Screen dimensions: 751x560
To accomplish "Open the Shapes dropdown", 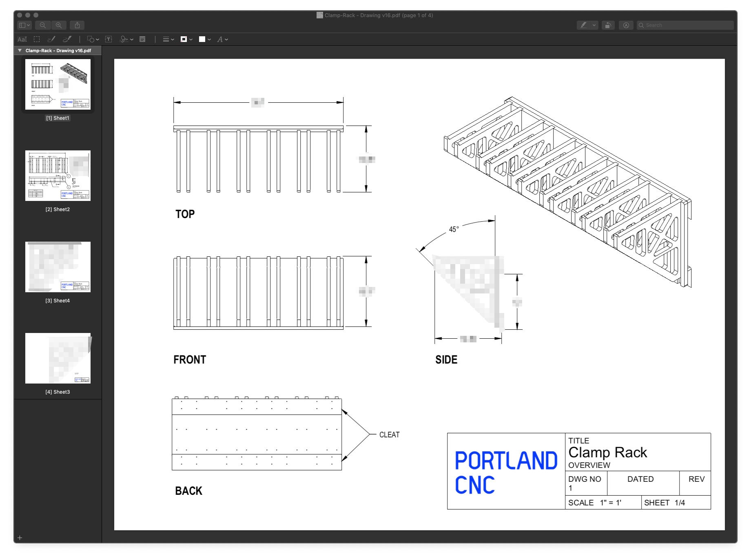I will click(x=92, y=39).
